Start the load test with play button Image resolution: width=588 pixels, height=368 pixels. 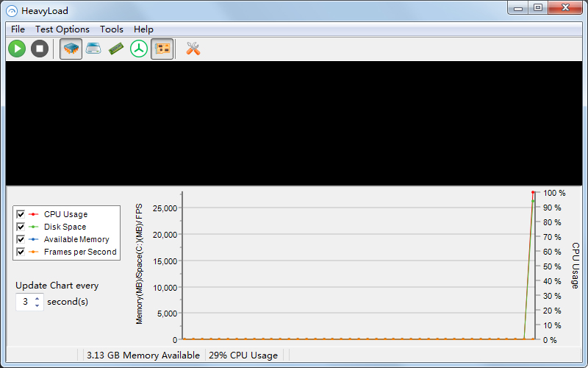pos(17,49)
